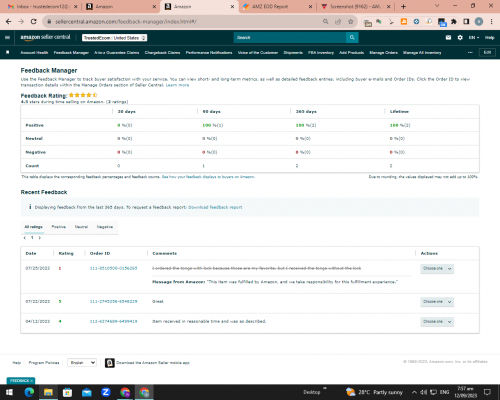500x400 pixels.
Task: Open Performance Notifications
Action: pyautogui.click(x=209, y=53)
